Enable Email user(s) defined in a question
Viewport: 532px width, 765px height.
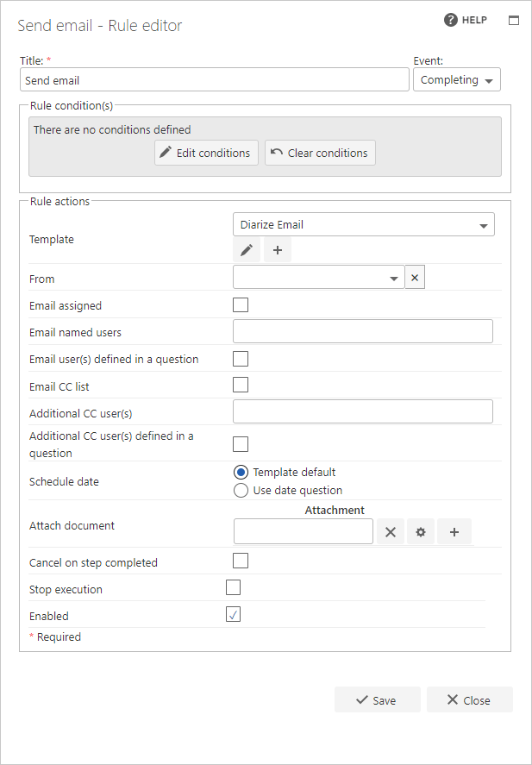tap(241, 359)
